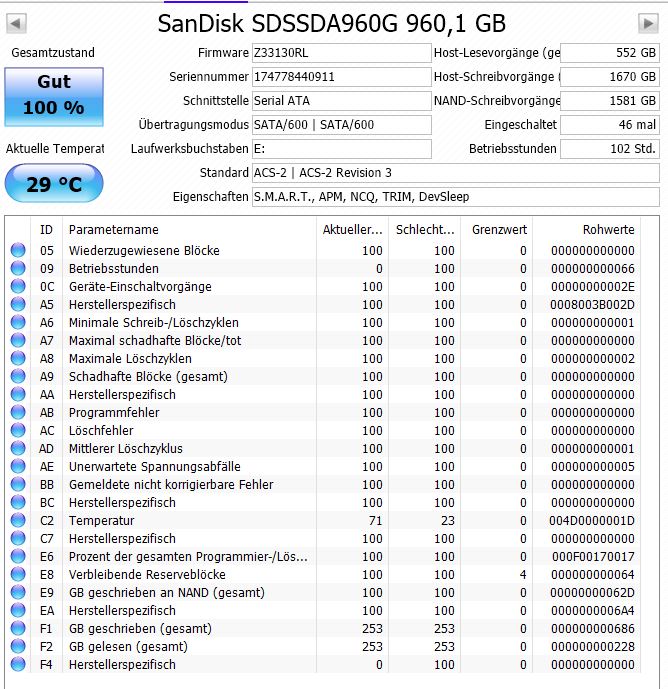This screenshot has height=689, width=668.
Task: Click the Laufwerksbuchstaben field E:
Action: (341, 149)
